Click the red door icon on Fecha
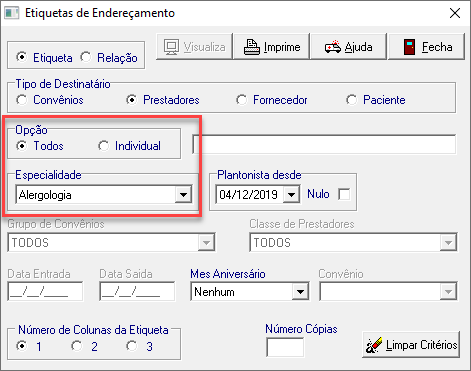Viewport: 471px width, 371px height. click(x=409, y=47)
